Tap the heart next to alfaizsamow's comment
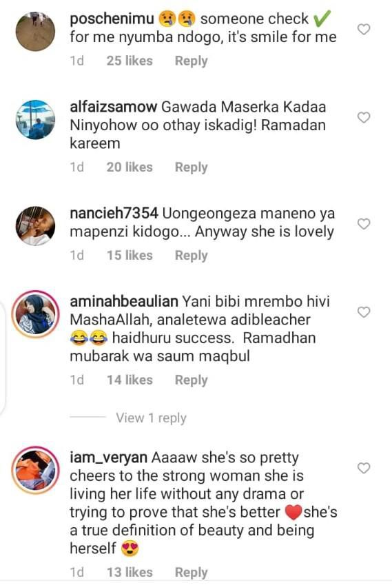This screenshot has width=392, height=585. point(364,118)
